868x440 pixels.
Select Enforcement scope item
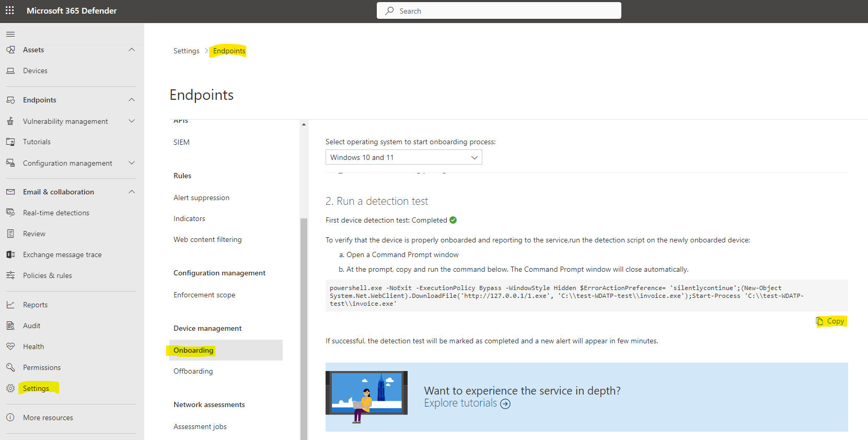point(204,295)
